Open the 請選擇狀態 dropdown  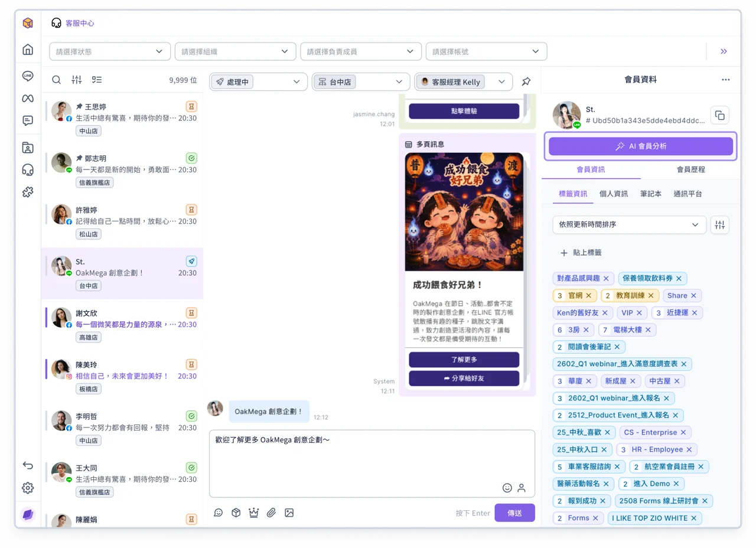[110, 51]
